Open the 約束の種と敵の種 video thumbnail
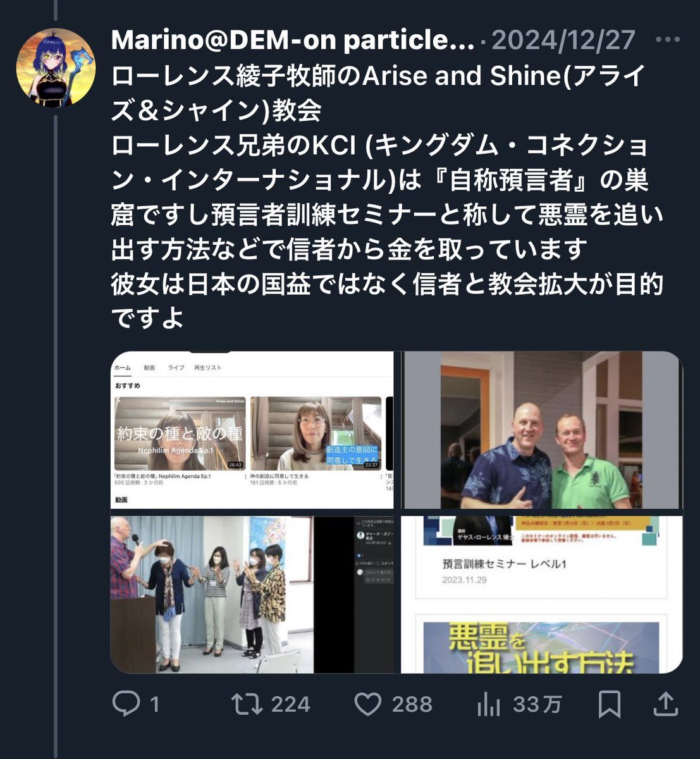Image resolution: width=700 pixels, height=759 pixels. 180,433
